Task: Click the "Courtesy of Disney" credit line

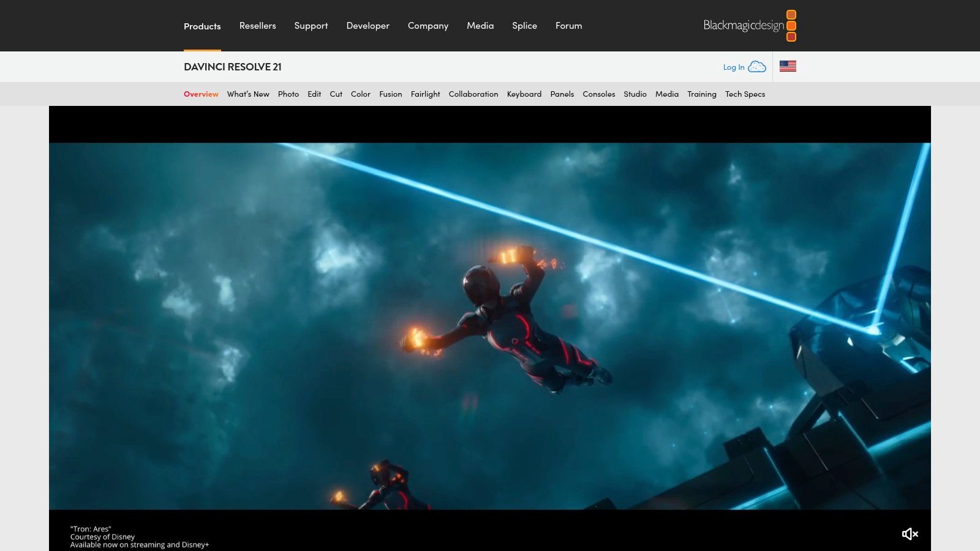Action: [102, 537]
